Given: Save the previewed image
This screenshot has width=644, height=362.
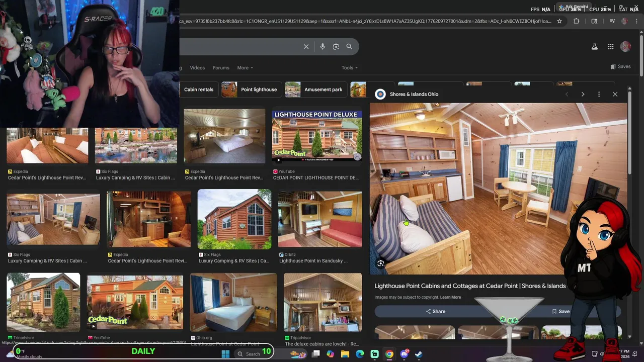Looking at the screenshot, I should tap(560, 311).
